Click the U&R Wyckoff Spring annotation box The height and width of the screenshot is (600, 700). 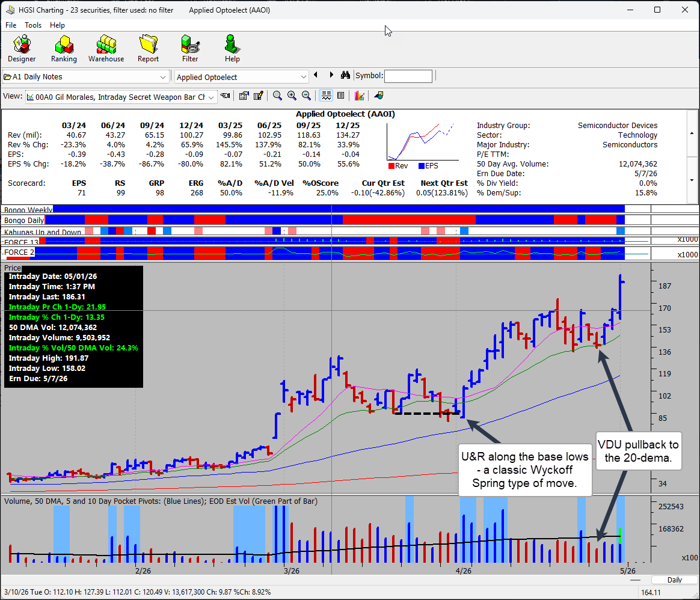[524, 470]
